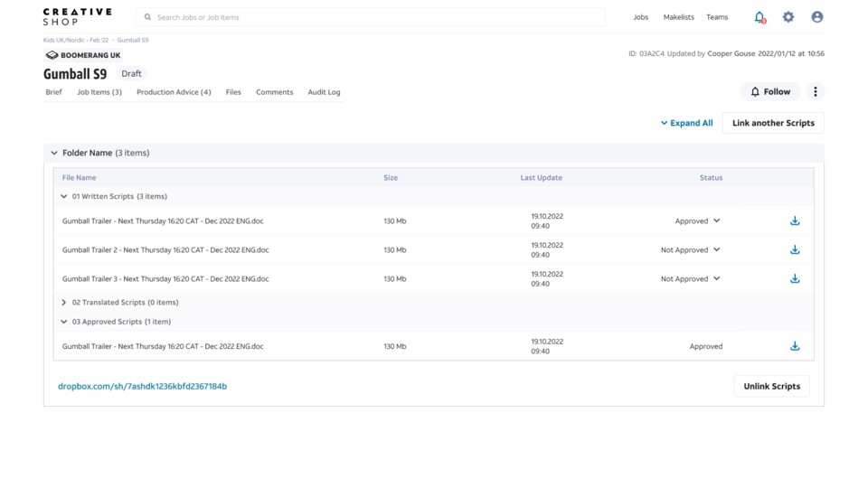Switch to the Files tab
Screen dimensions: 868x488
(x=233, y=92)
